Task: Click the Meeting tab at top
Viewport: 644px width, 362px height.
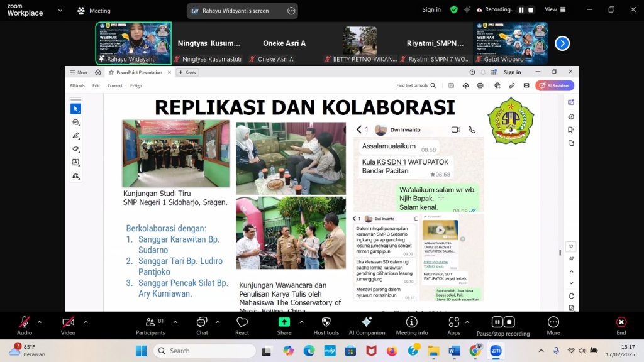Action: tap(94, 11)
